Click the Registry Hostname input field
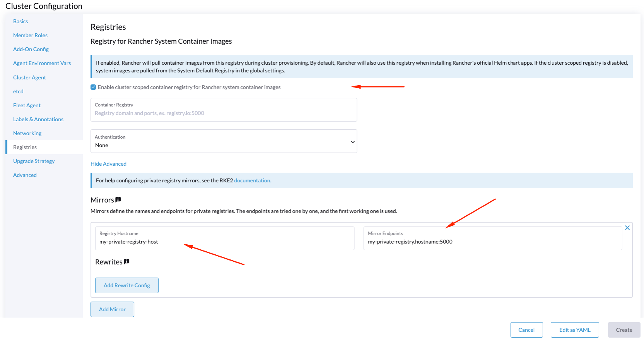The height and width of the screenshot is (338, 644). coord(225,238)
